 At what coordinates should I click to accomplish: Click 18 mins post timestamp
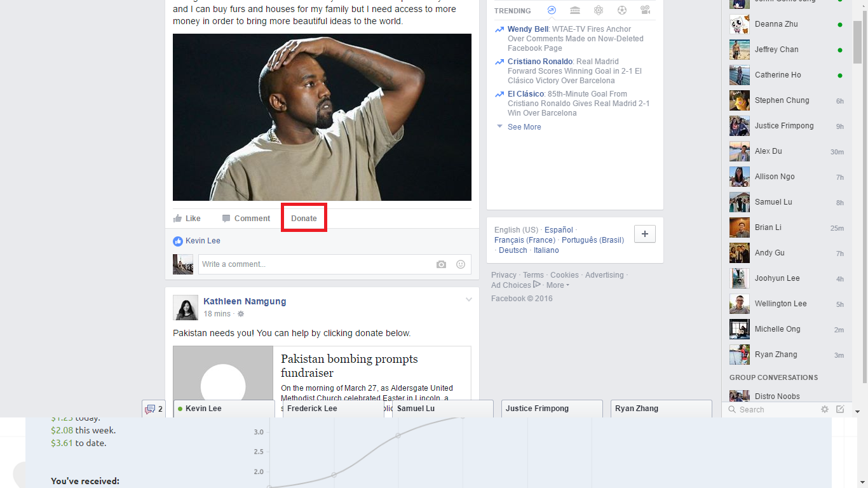217,314
